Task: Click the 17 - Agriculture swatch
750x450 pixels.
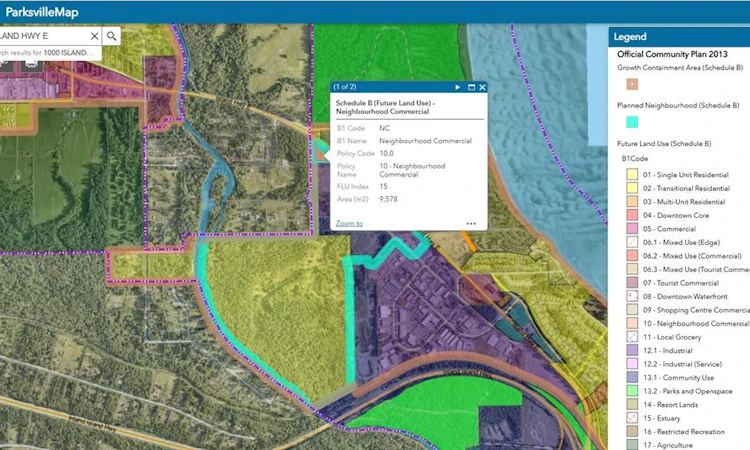Action: [x=632, y=445]
